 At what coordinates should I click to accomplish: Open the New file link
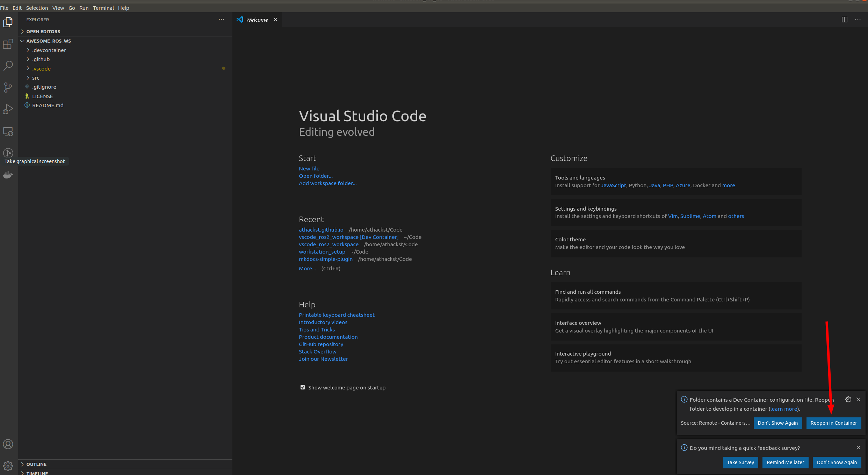click(309, 168)
